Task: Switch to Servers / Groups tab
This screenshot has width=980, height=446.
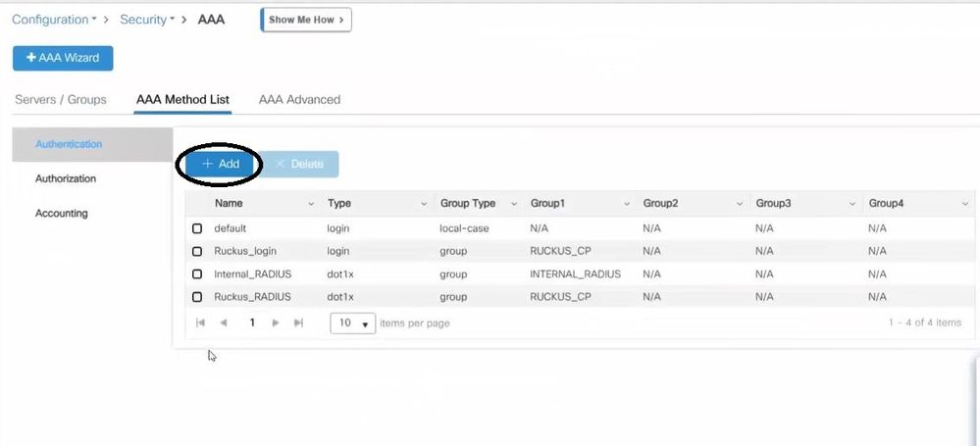Action: tap(61, 100)
